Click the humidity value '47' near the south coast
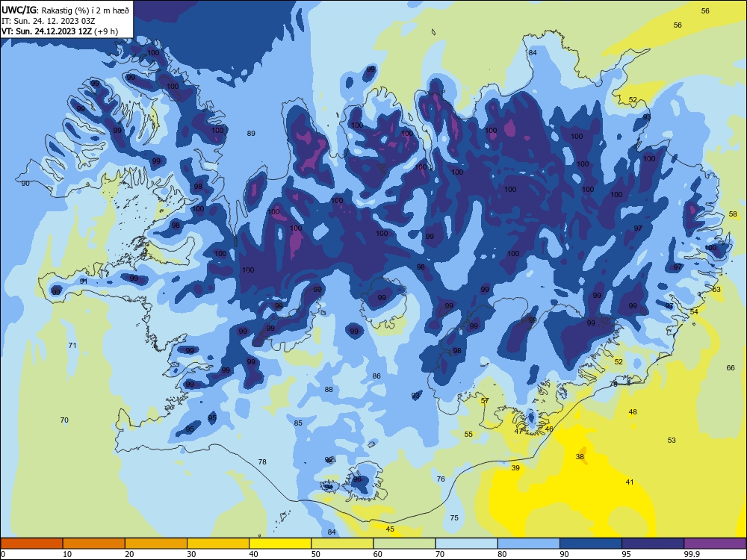This screenshot has width=747, height=560. [519, 432]
